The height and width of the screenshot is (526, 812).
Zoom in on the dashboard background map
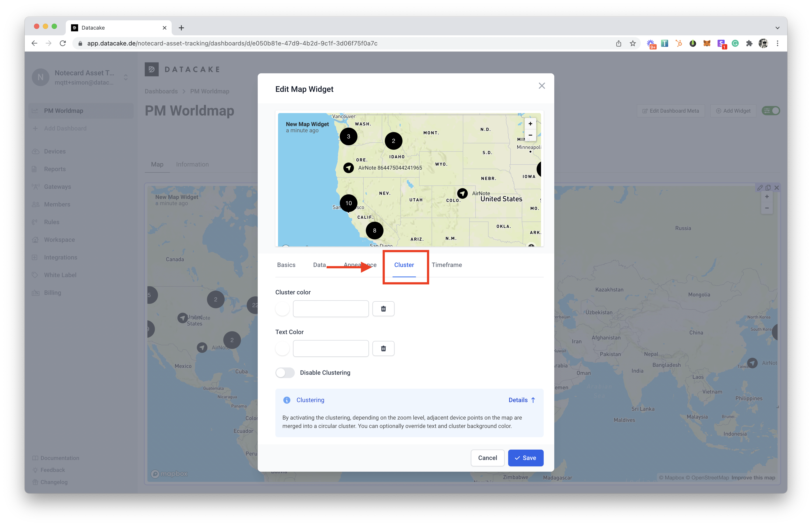pos(767,197)
